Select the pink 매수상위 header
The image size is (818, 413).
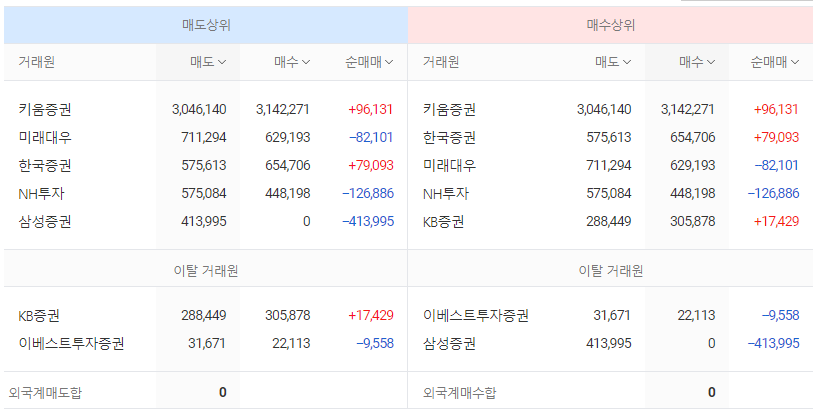tap(610, 25)
